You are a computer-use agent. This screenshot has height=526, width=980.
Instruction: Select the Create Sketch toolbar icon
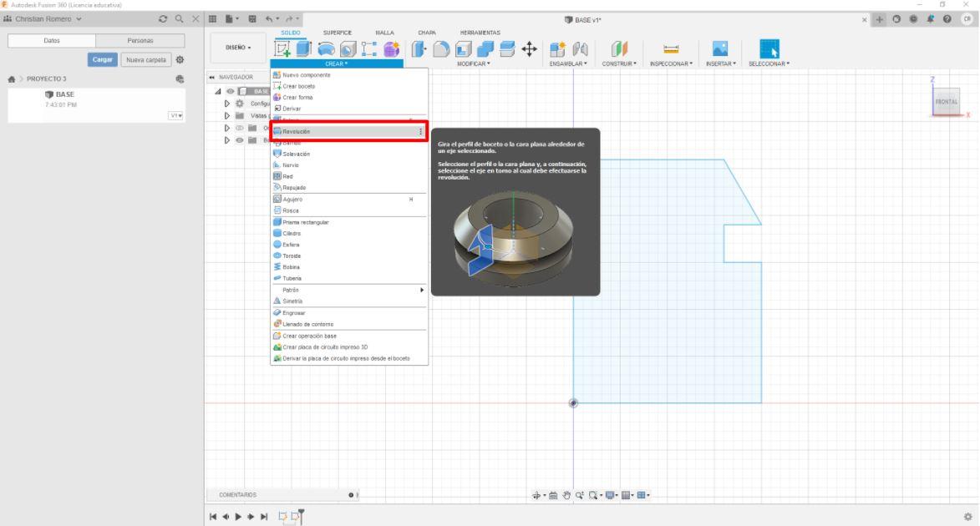point(282,48)
